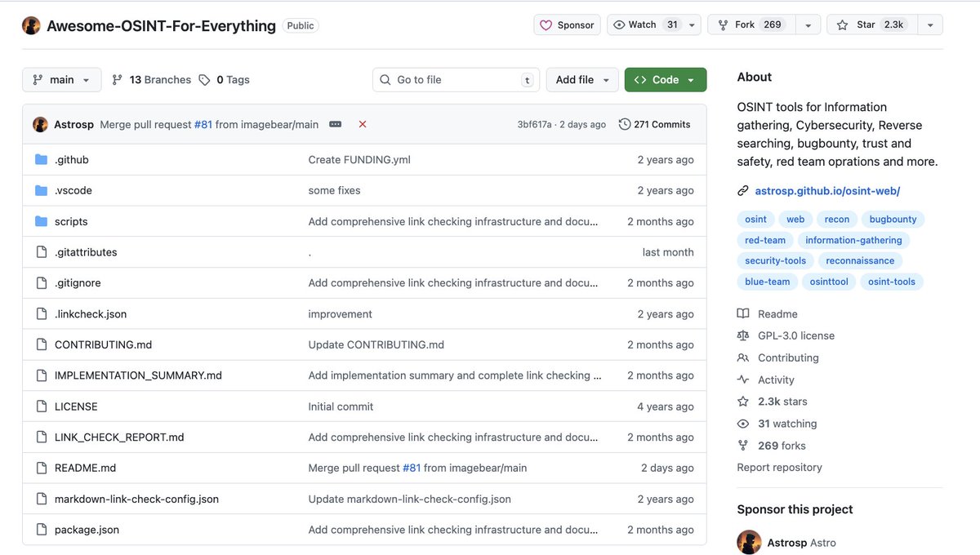Expand the Fork options dropdown arrow
Image resolution: width=980 pixels, height=555 pixels.
(808, 25)
